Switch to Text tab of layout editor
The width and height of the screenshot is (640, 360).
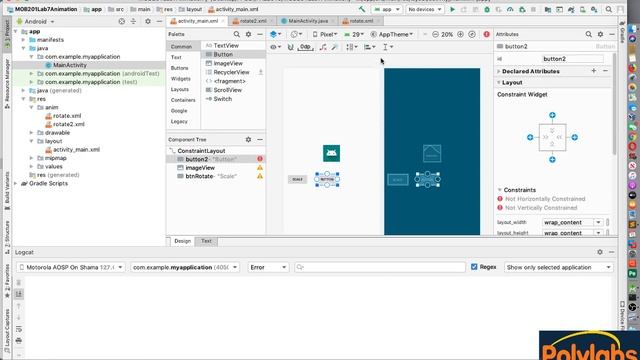[206, 241]
